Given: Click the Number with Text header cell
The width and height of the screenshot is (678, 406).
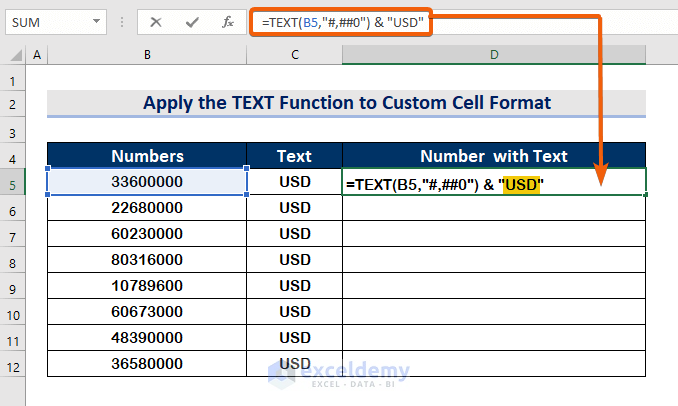Looking at the screenshot, I should [494, 156].
